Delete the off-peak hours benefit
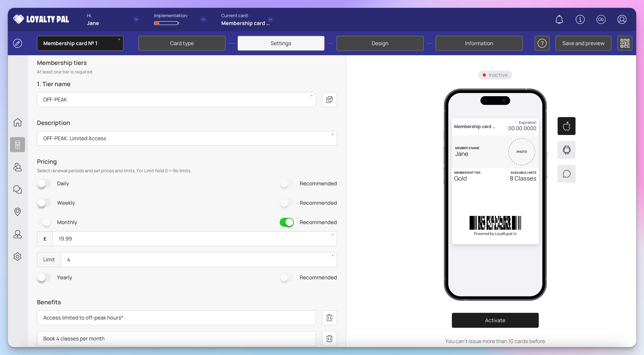The height and width of the screenshot is (355, 644). pos(329,317)
